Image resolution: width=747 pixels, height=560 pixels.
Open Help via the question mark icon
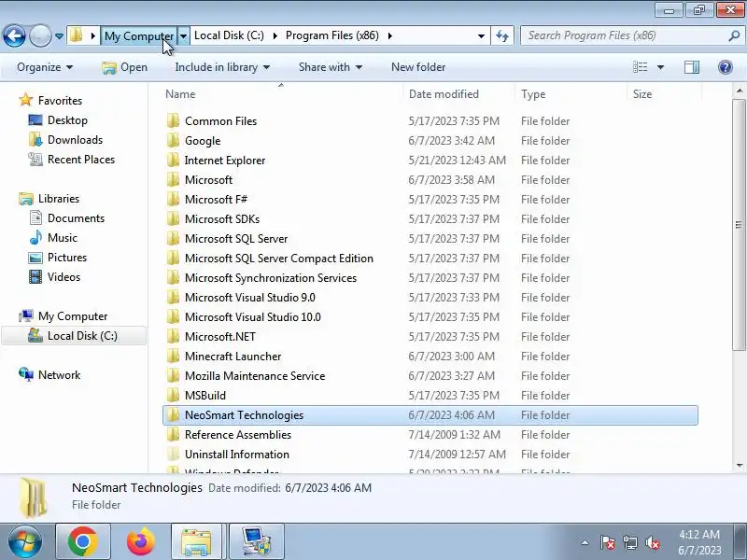[x=726, y=67]
